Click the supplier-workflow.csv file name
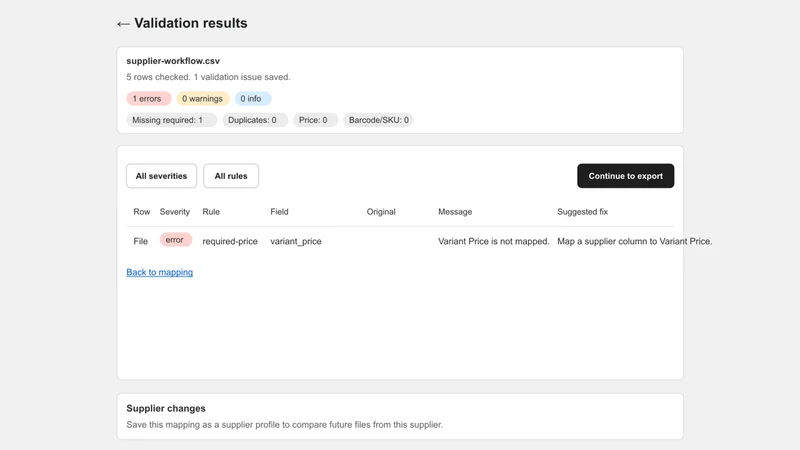This screenshot has width=800, height=450. [173, 61]
